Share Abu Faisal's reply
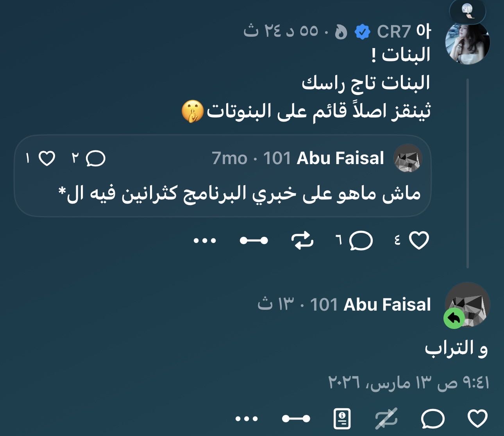The image size is (504, 436). point(296,419)
